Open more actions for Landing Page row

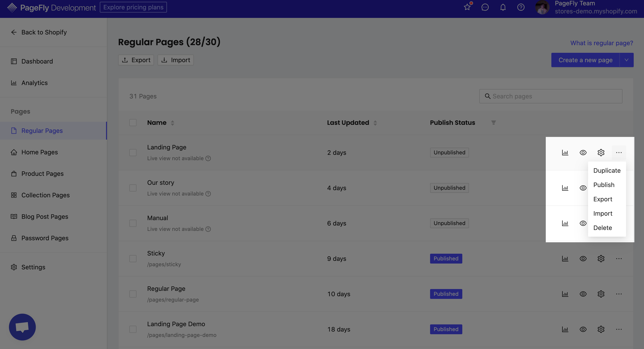pos(619,153)
